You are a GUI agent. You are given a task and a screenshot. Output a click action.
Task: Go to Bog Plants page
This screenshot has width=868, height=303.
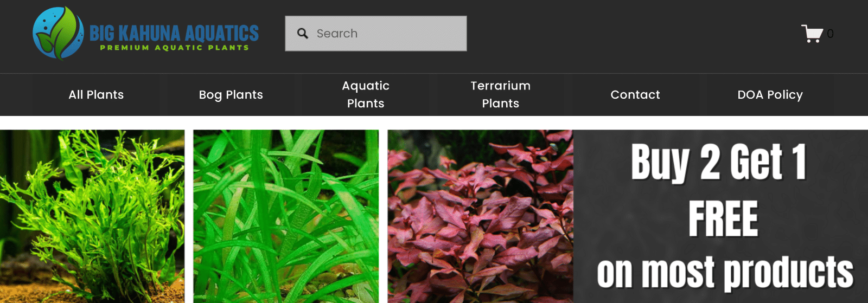coord(231,95)
